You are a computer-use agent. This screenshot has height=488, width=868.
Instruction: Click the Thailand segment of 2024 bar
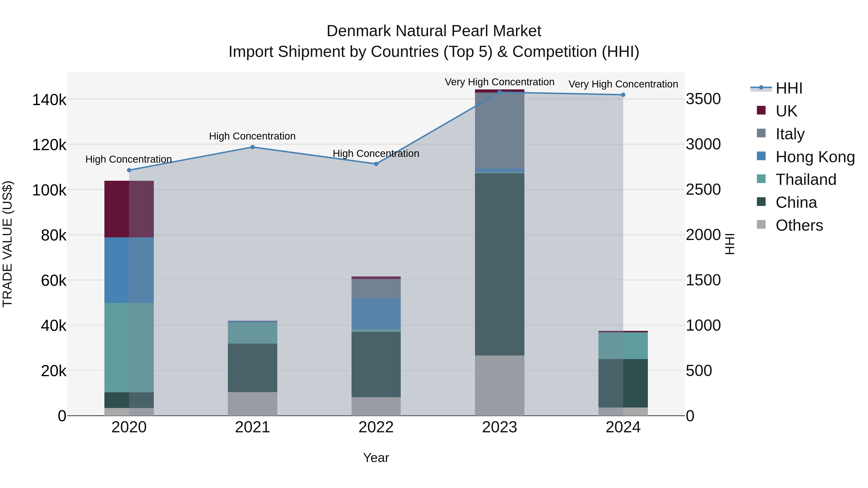point(623,346)
